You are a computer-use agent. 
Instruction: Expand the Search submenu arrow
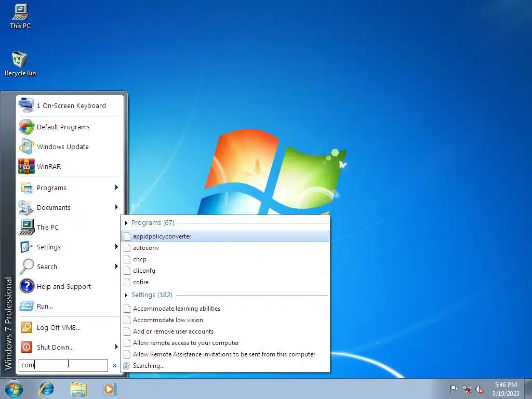tap(116, 267)
